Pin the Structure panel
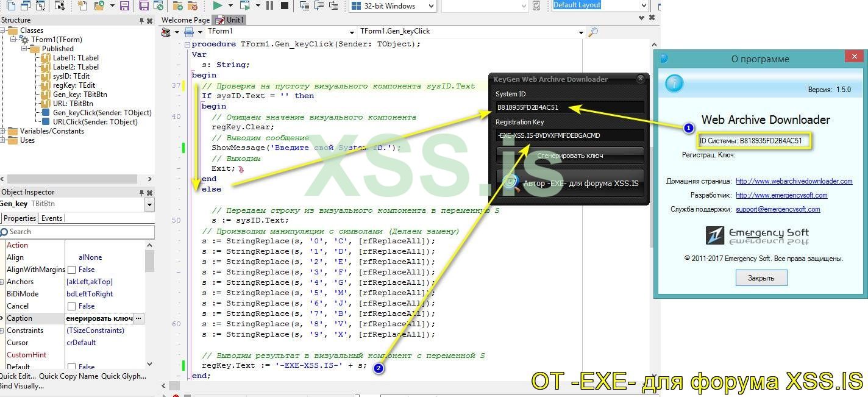 pyautogui.click(x=141, y=21)
